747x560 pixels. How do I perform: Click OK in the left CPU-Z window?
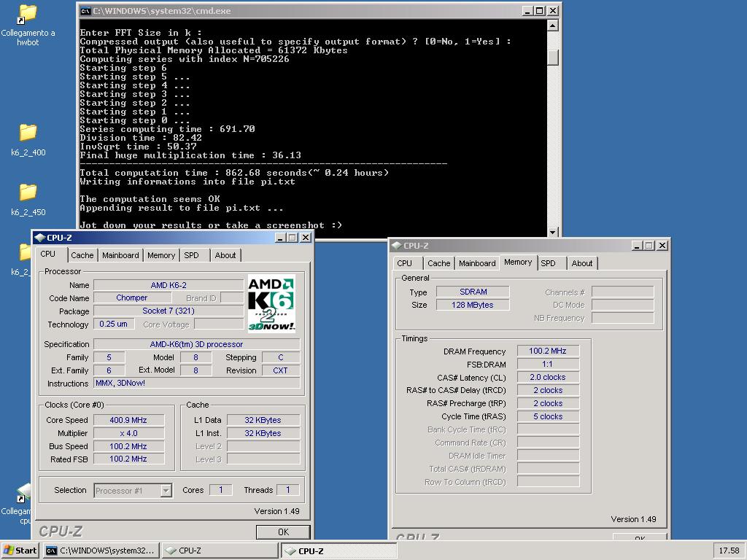pos(283,532)
